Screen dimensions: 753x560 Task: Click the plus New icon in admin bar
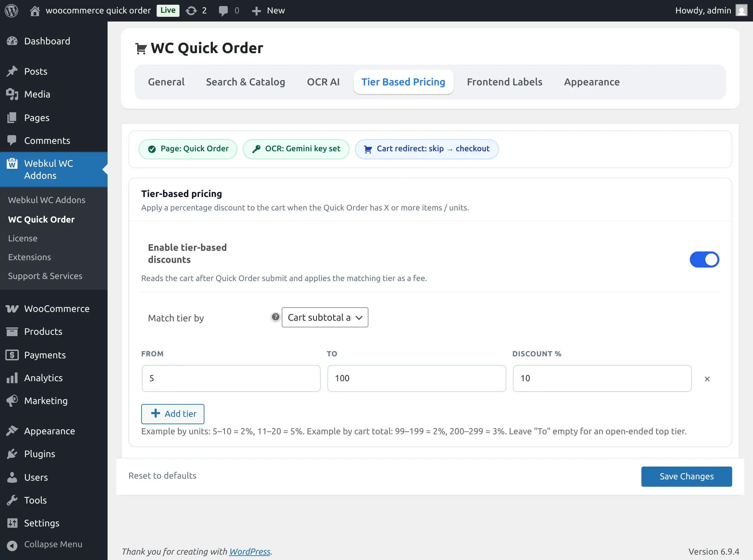point(256,11)
